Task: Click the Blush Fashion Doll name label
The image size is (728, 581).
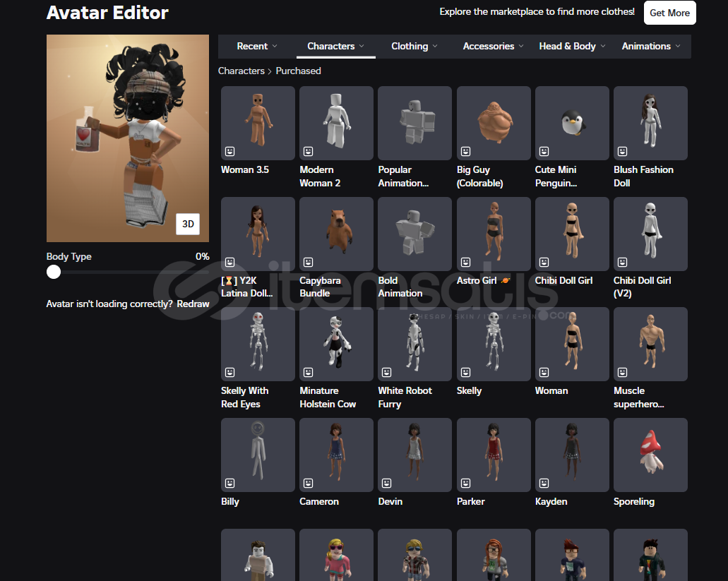Action: point(643,176)
